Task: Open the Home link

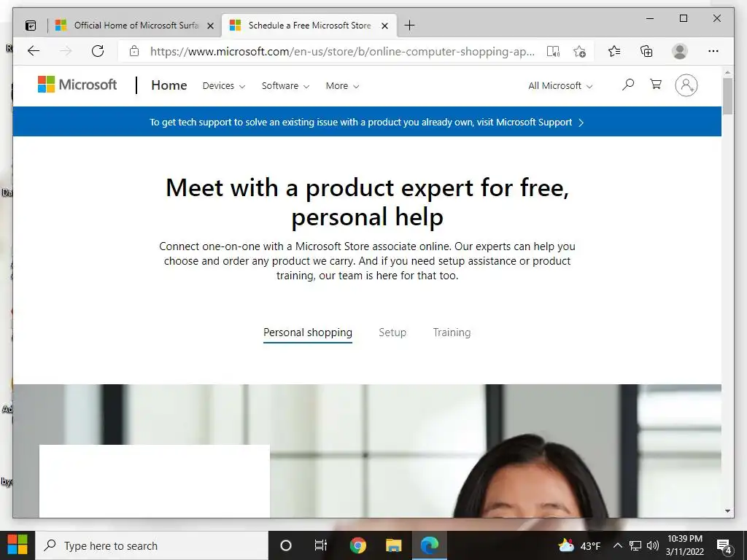Action: (169, 85)
